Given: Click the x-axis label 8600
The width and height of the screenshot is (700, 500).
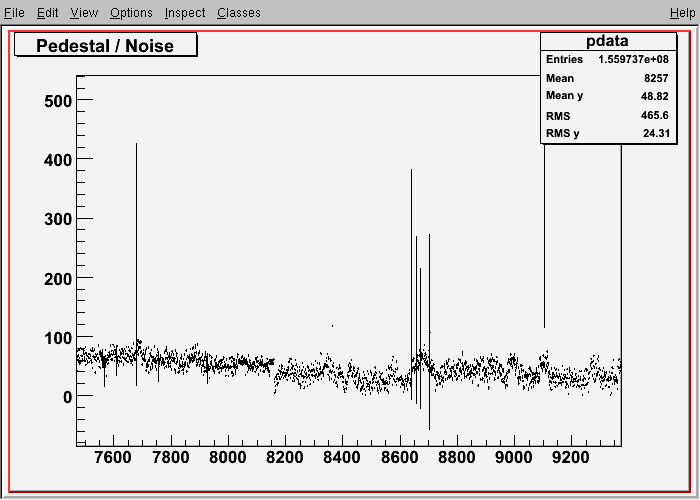Looking at the screenshot, I should tap(400, 458).
